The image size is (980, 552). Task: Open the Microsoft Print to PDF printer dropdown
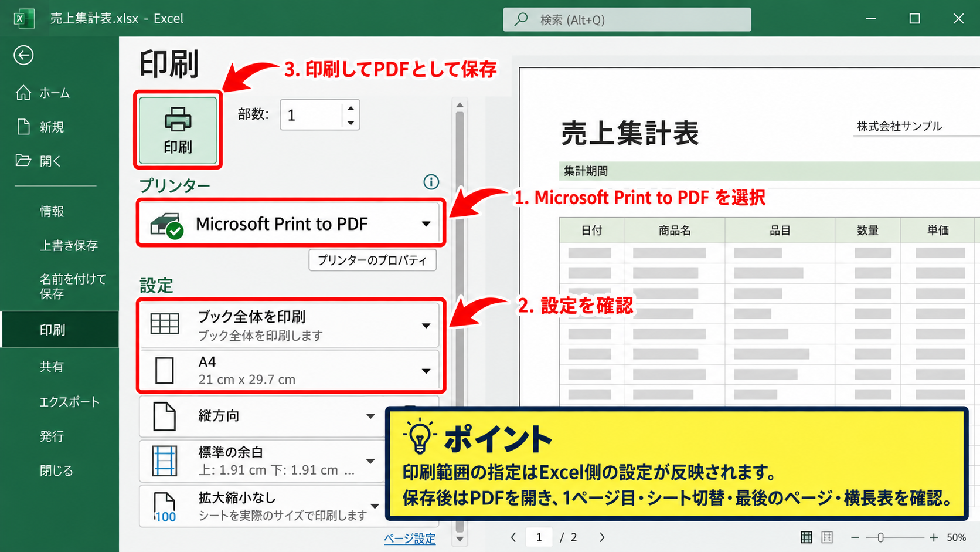[x=291, y=223]
